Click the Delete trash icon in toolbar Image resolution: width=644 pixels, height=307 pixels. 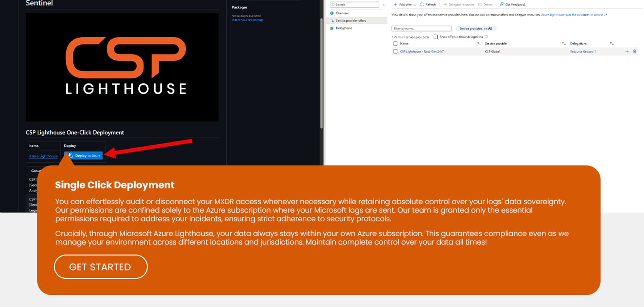coord(480,4)
